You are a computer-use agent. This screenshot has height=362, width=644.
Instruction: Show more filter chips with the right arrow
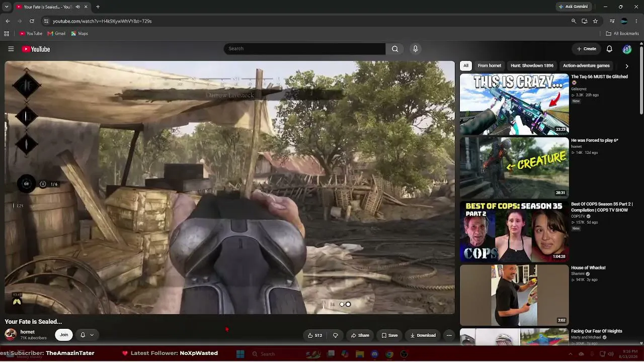tap(626, 66)
